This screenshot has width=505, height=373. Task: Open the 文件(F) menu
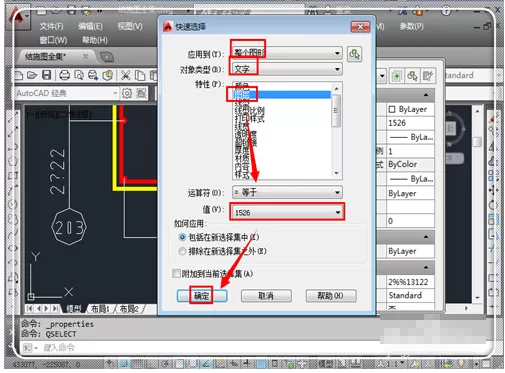[51, 26]
